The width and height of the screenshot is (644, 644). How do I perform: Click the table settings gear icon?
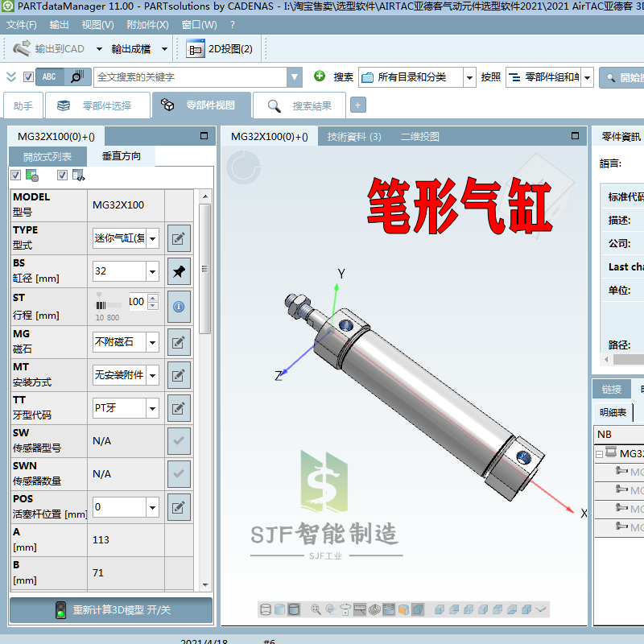tap(32, 175)
